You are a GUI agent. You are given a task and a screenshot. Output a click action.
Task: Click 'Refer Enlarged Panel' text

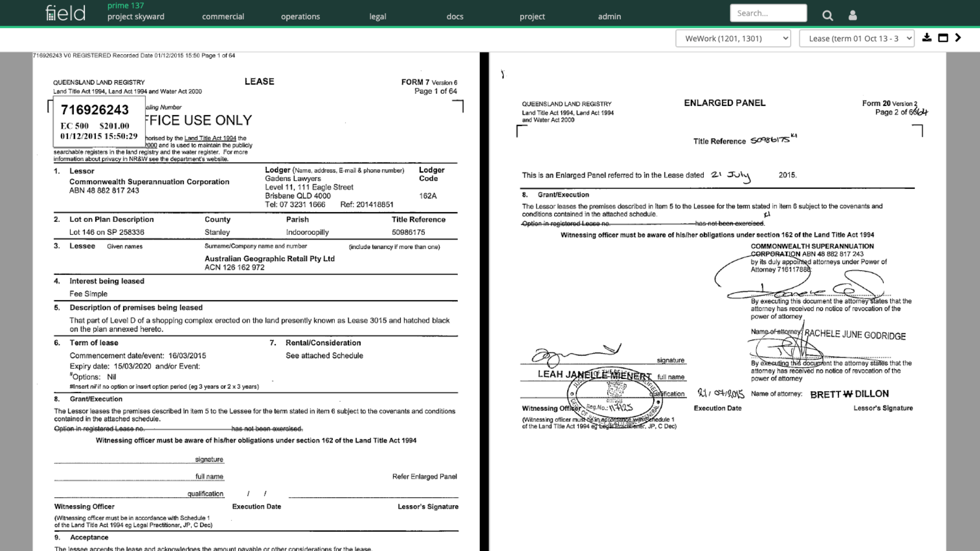pos(424,477)
